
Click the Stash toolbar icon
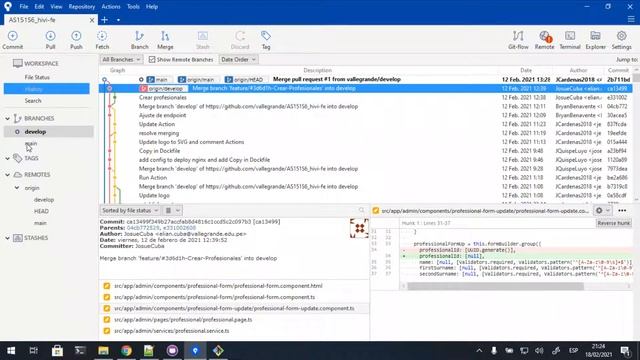(x=203, y=40)
